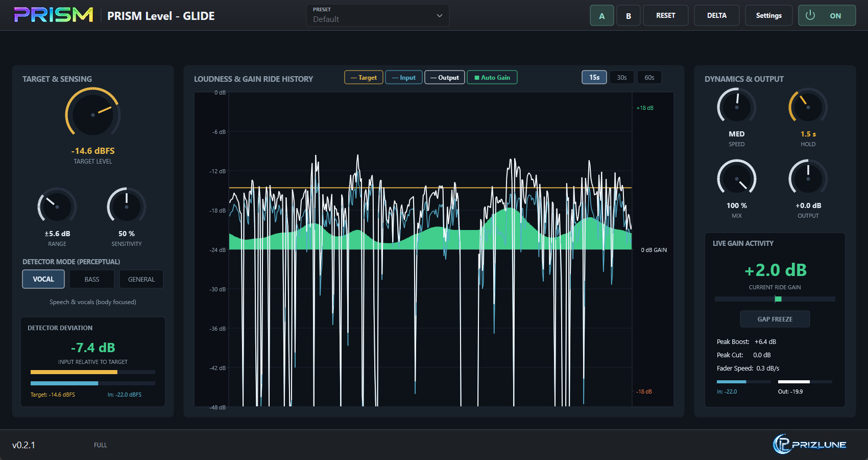Click the GAP FREEZE button

pos(775,319)
